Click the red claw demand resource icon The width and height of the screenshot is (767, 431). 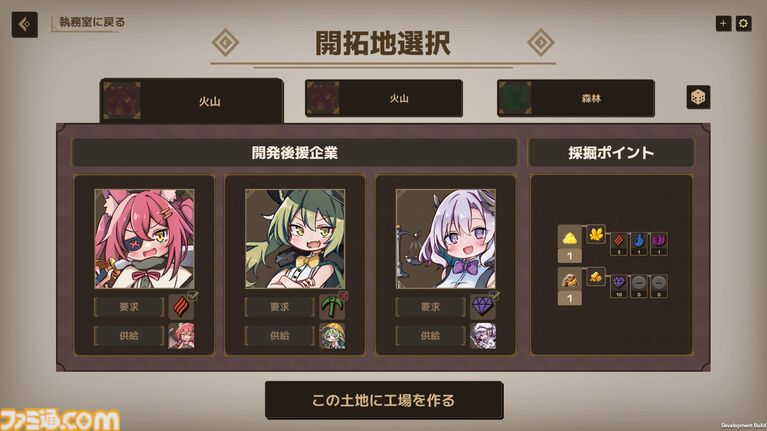point(181,307)
